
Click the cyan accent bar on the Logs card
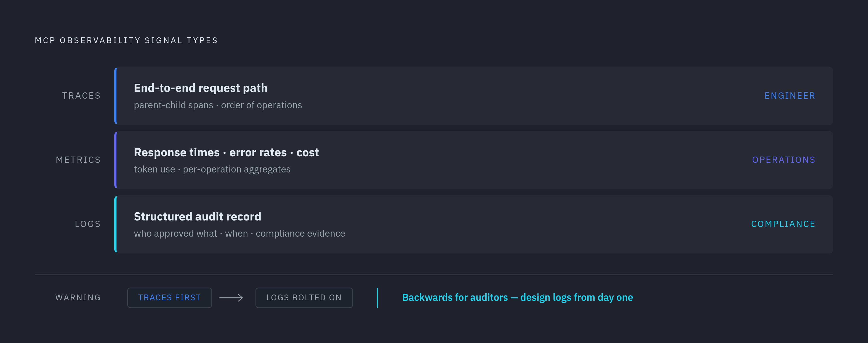point(115,224)
